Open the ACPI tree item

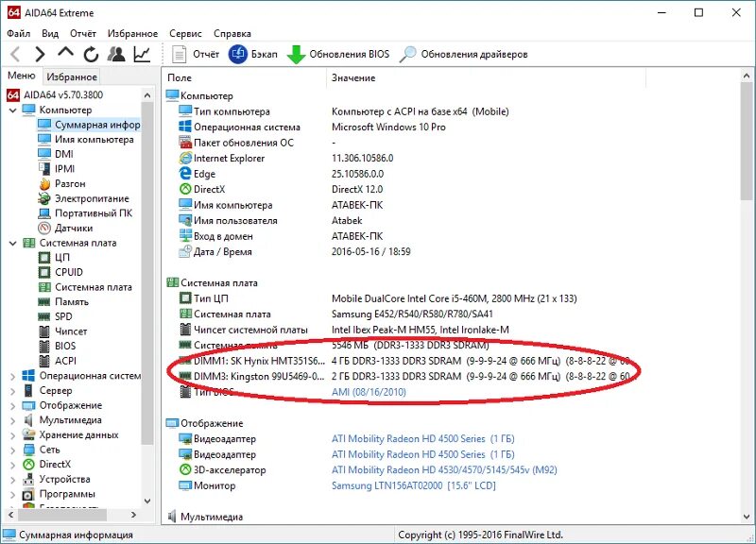[x=58, y=361]
